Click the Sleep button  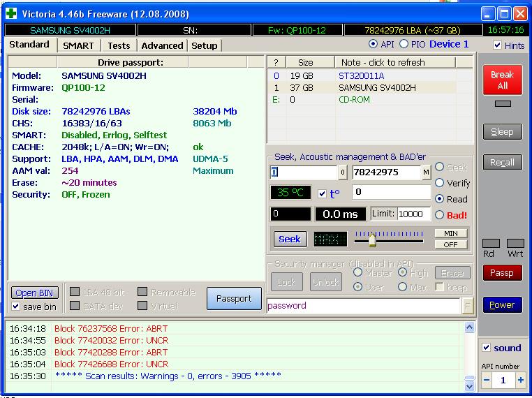[503, 132]
